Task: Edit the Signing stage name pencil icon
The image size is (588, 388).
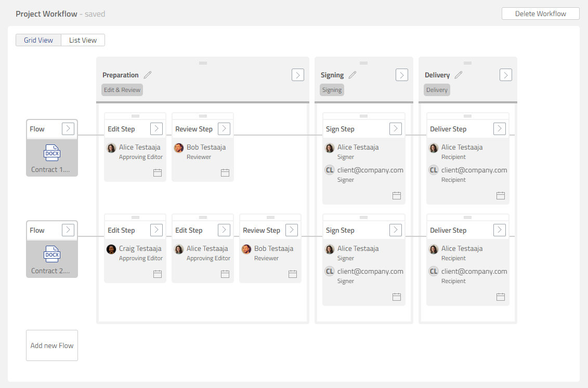Action: (x=352, y=75)
